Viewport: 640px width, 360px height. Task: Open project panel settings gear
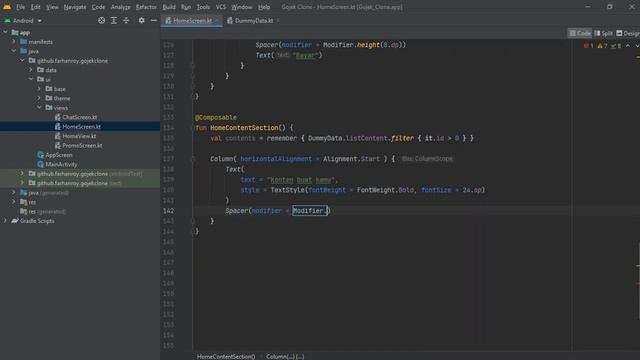pyautogui.click(x=141, y=20)
